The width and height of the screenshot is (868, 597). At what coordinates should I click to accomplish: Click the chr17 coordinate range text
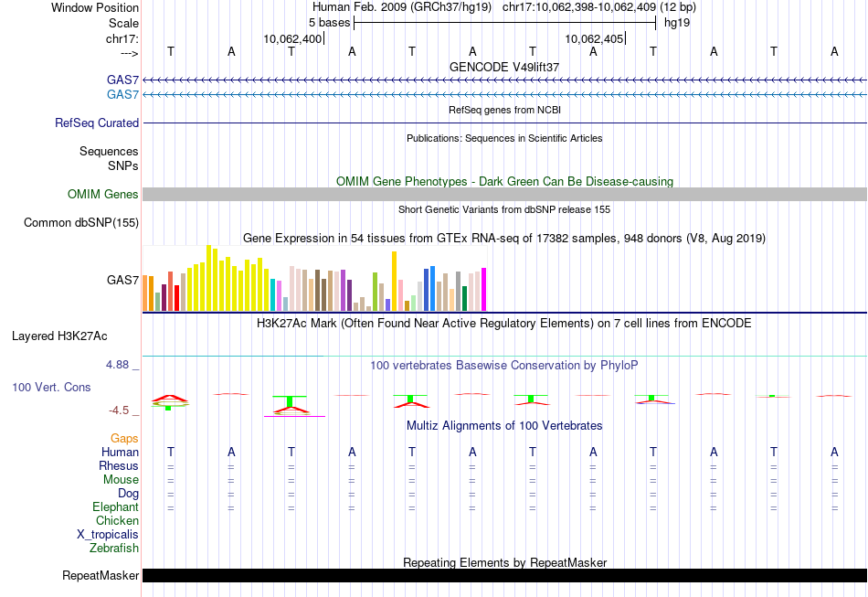(x=579, y=7)
